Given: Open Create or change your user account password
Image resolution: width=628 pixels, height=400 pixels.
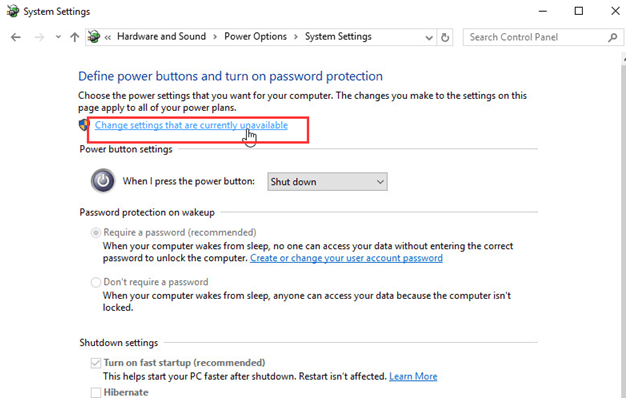Looking at the screenshot, I should (x=346, y=258).
